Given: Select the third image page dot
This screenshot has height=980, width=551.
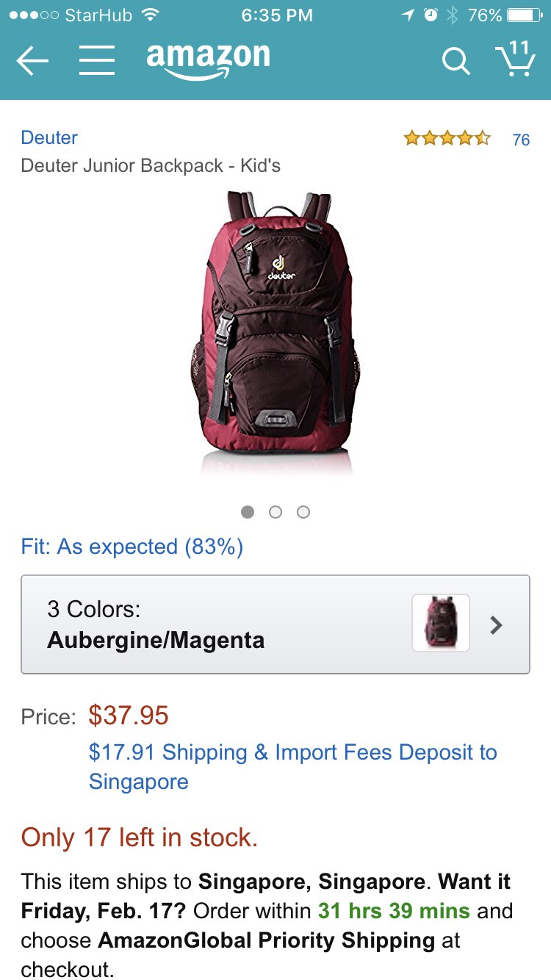Looking at the screenshot, I should (303, 512).
